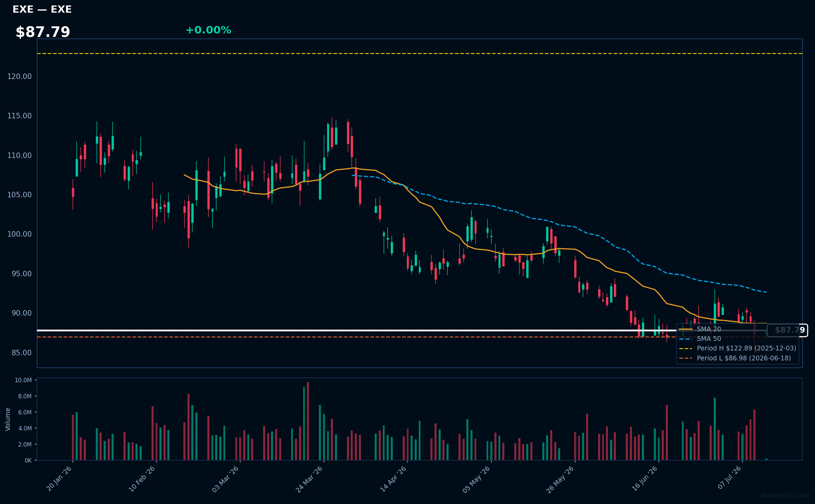The image size is (815, 504).
Task: Click the $87.79 headline price
Action: pyautogui.click(x=43, y=32)
